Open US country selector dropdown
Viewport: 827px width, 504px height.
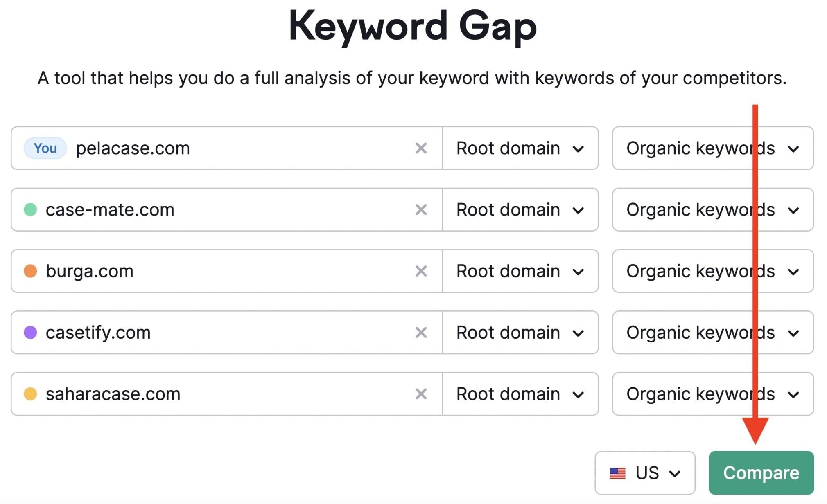pos(644,472)
